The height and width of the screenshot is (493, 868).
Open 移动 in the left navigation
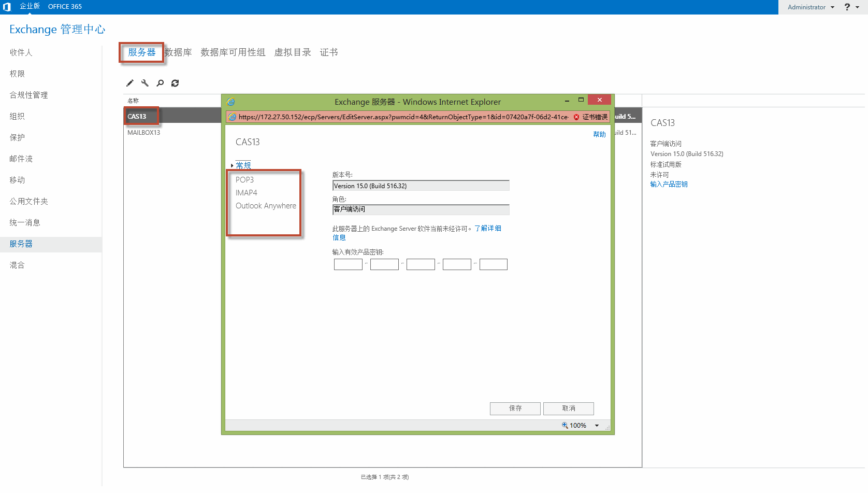[17, 180]
